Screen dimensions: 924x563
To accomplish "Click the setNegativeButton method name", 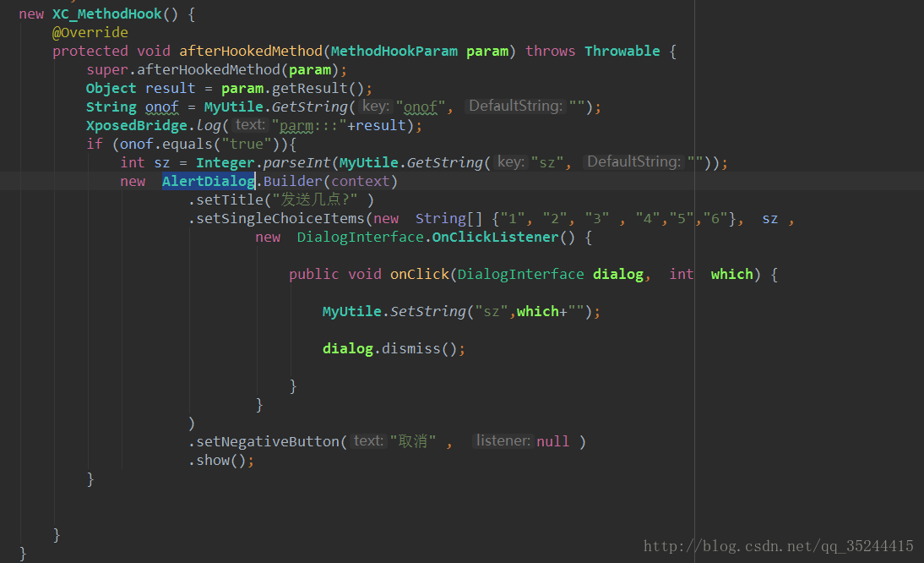I will pyautogui.click(x=267, y=441).
